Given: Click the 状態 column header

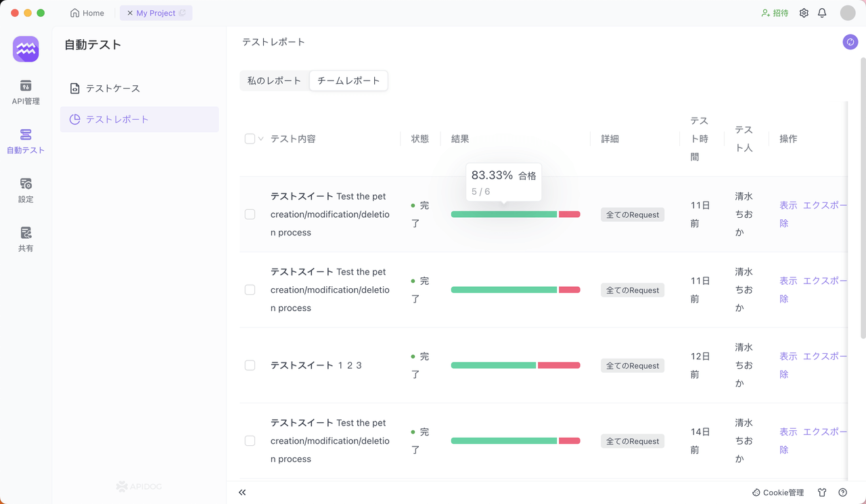Looking at the screenshot, I should point(420,139).
